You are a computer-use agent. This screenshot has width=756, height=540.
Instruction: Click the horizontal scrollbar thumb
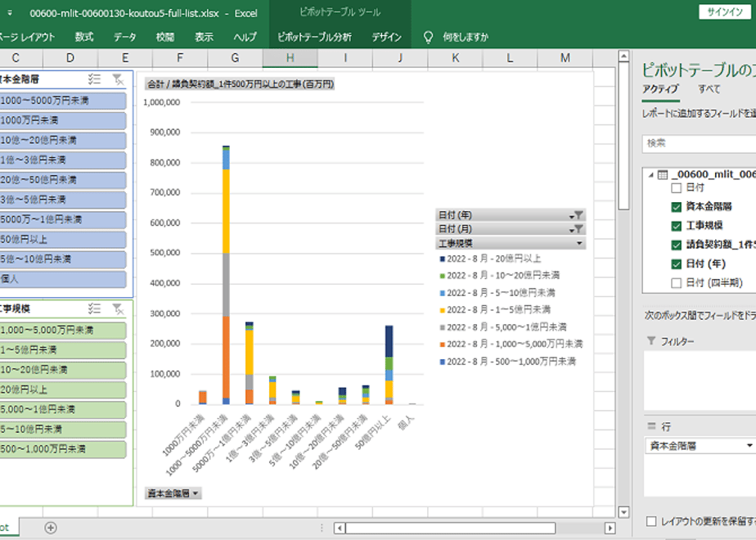point(450,528)
